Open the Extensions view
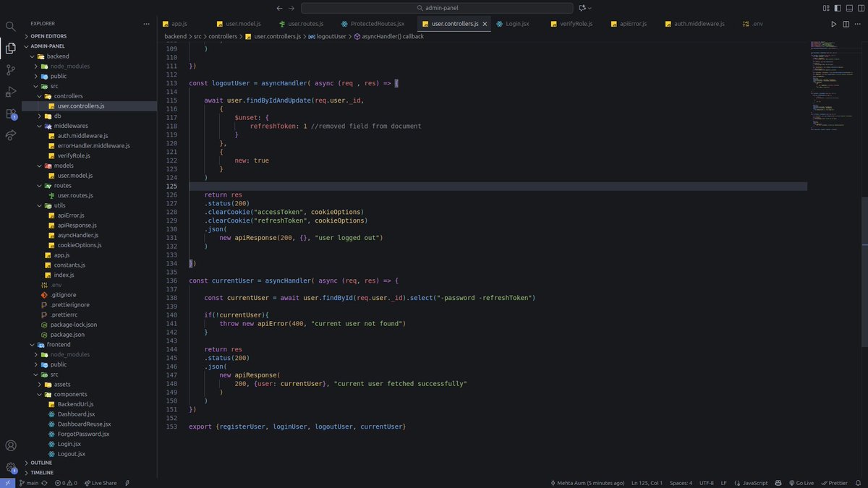This screenshot has width=868, height=488. click(10, 113)
